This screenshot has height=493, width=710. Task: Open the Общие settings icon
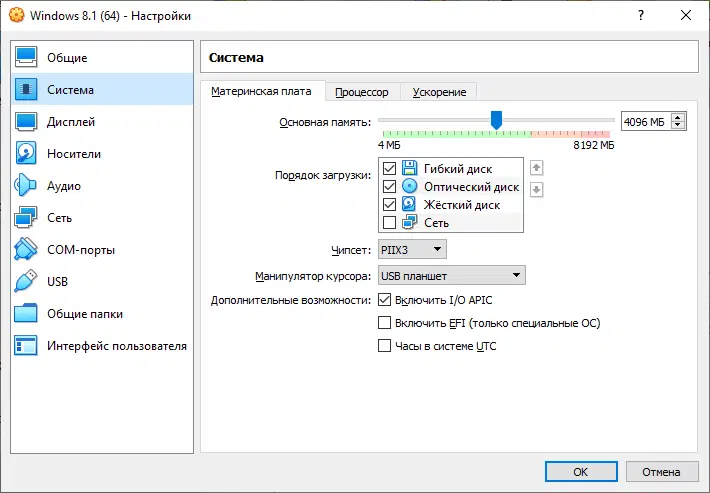click(27, 58)
